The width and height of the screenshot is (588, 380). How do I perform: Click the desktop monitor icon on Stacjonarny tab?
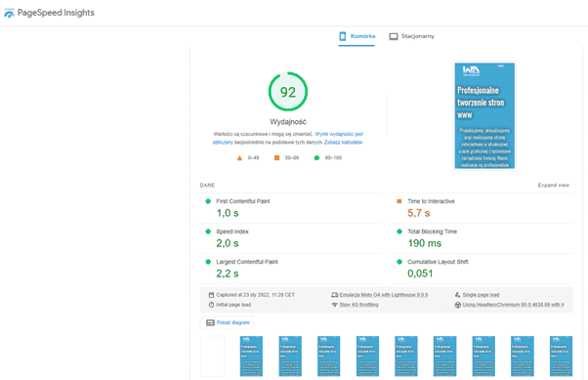[x=394, y=36]
